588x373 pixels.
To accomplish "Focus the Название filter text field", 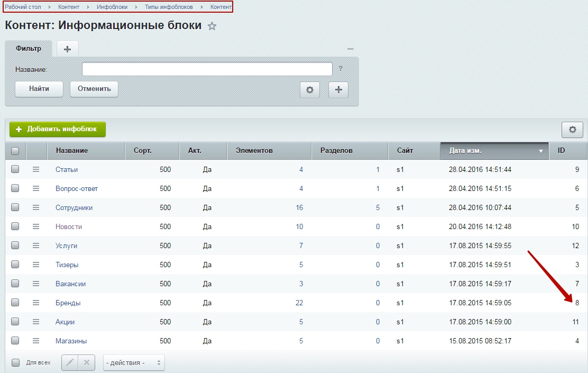I will pos(207,69).
